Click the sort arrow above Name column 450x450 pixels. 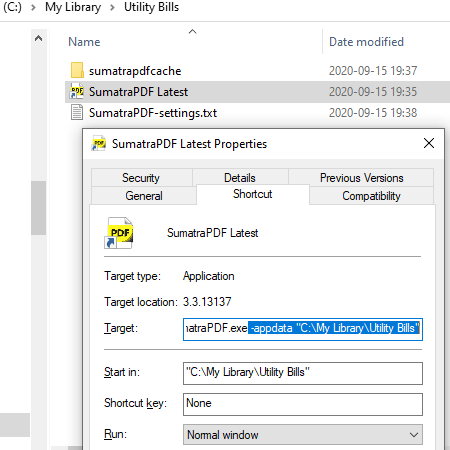(192, 32)
